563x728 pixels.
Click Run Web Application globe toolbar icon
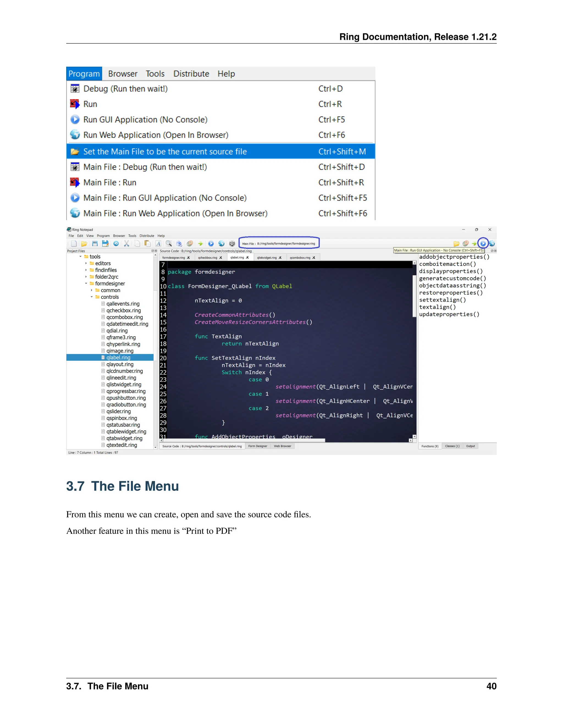221,244
